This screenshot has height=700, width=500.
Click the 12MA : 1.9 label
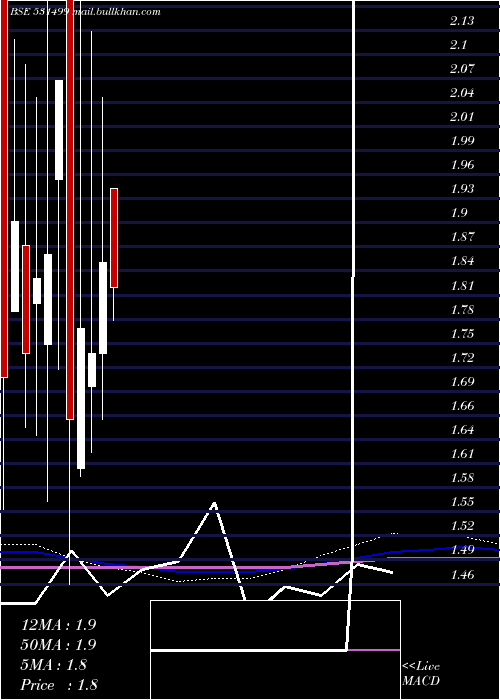[58, 625]
